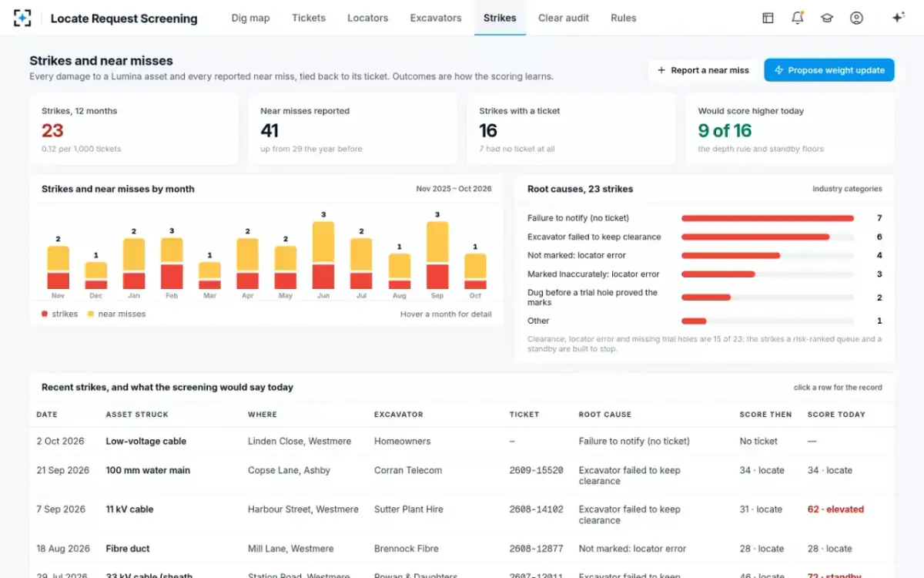Open the notifications bell
Screen dimensions: 924x578
pos(798,18)
